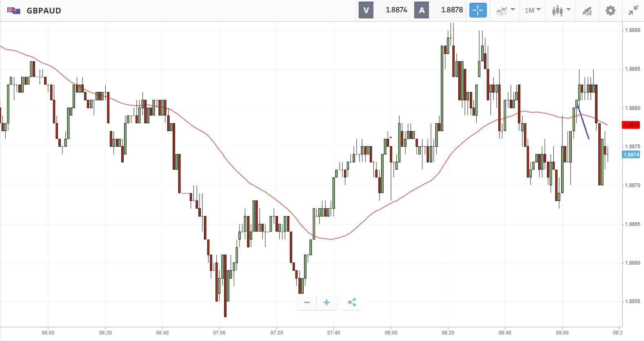This screenshot has height=341, width=644.
Task: Click the A buy price button
Action: point(422,10)
